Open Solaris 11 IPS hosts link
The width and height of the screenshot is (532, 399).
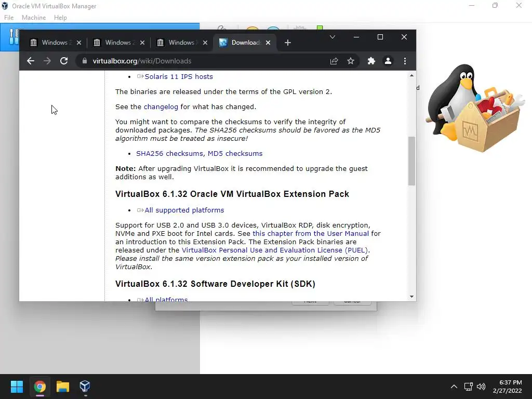point(179,77)
